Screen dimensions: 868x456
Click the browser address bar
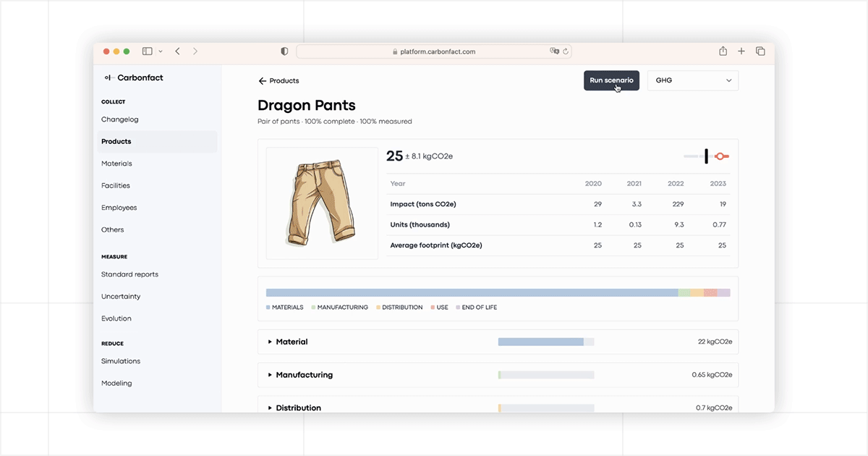pyautogui.click(x=434, y=51)
